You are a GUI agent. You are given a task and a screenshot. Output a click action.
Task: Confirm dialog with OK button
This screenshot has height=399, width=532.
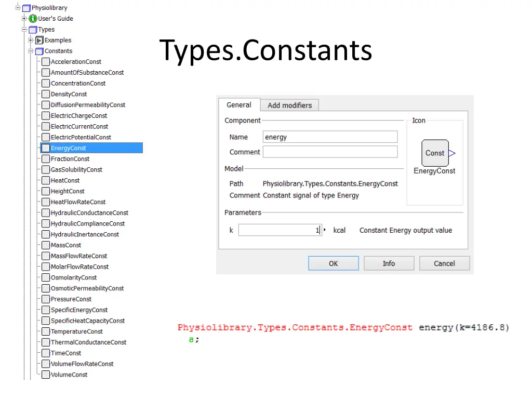click(334, 263)
